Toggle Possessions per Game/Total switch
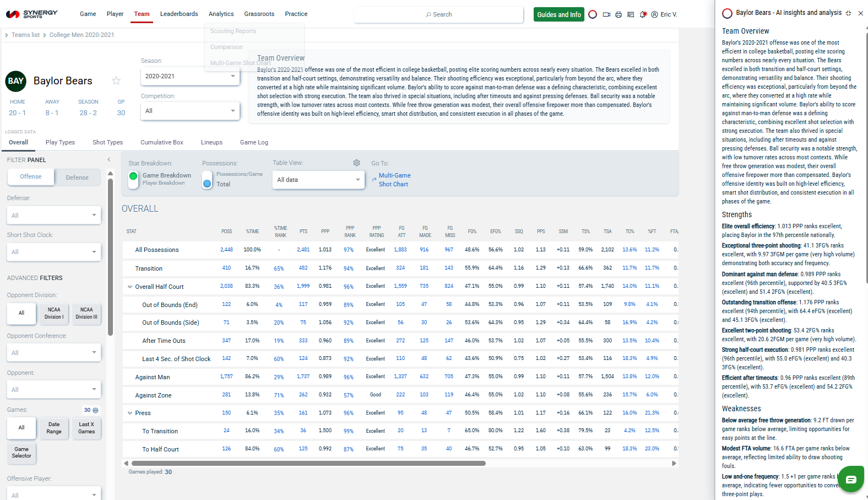 click(x=207, y=180)
